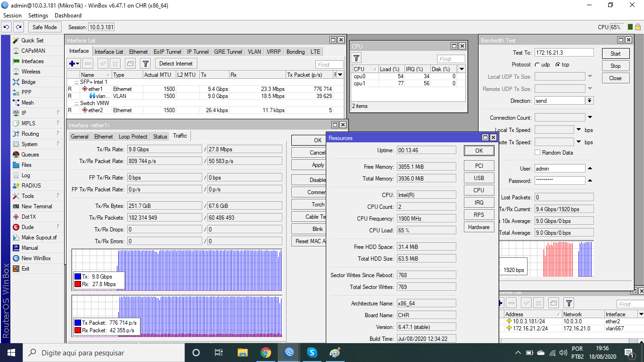Open the Session menu
The width and height of the screenshot is (644, 362).
[x=12, y=16]
